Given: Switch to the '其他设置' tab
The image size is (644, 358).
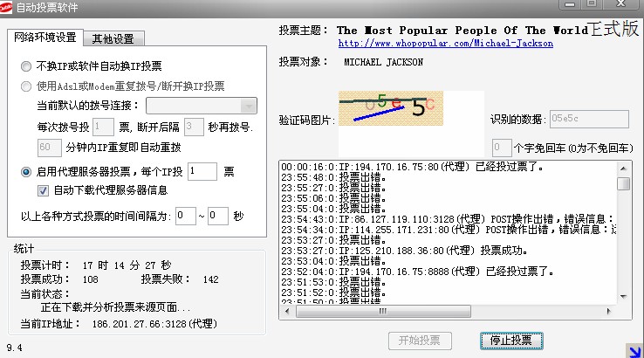Looking at the screenshot, I should pyautogui.click(x=113, y=38).
